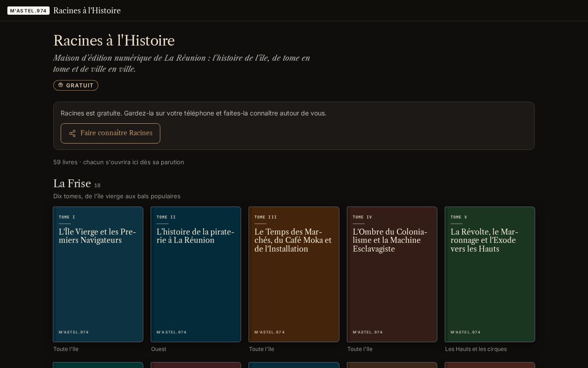Open Faire connaître Racines share button
This screenshot has width=588, height=368.
(110, 133)
